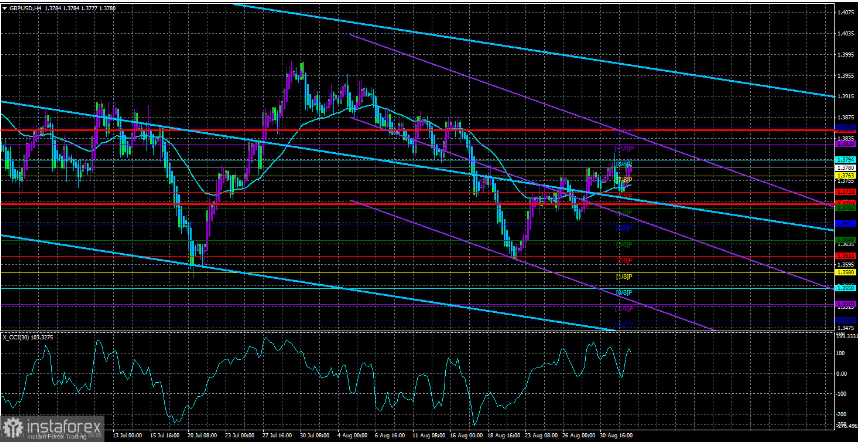The width and height of the screenshot is (858, 443).
Task: Select the green 1.3641 price tag
Action: (x=845, y=240)
